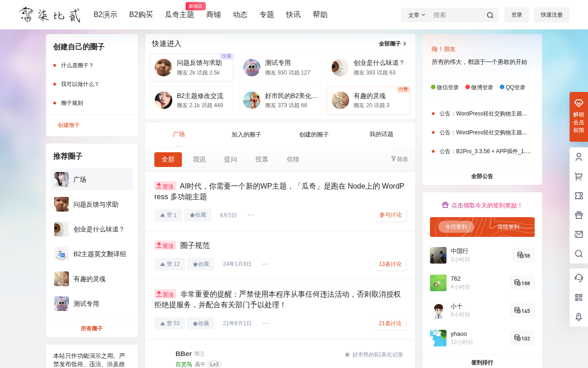
Task: Focus the 搜索 input field
Action: [x=457, y=15]
